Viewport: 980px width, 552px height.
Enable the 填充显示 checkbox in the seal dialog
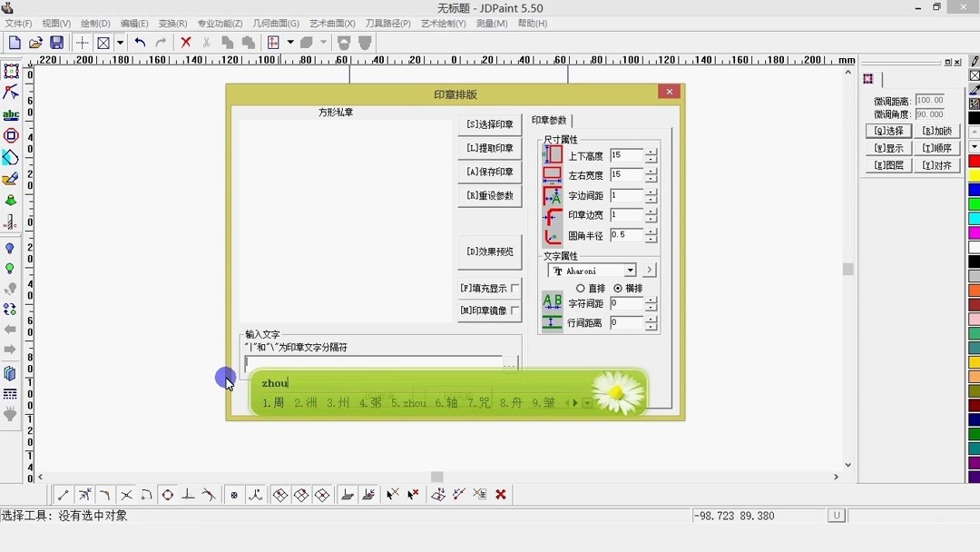(x=514, y=288)
